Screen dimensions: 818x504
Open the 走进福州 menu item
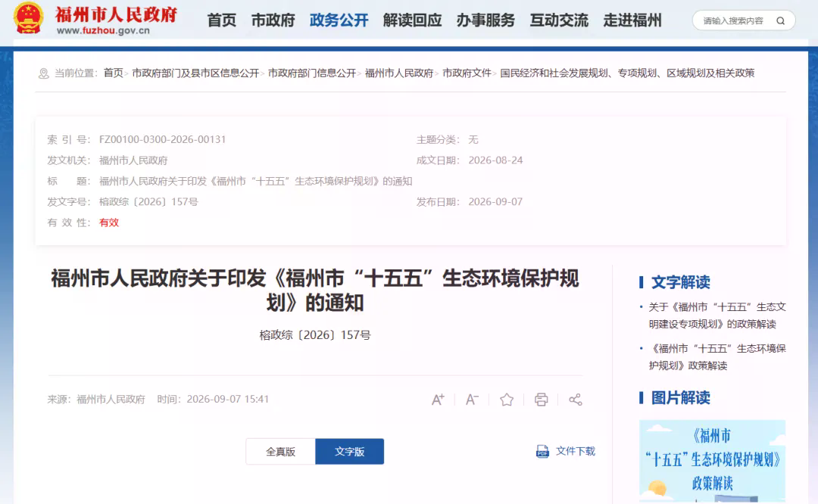[x=632, y=20]
